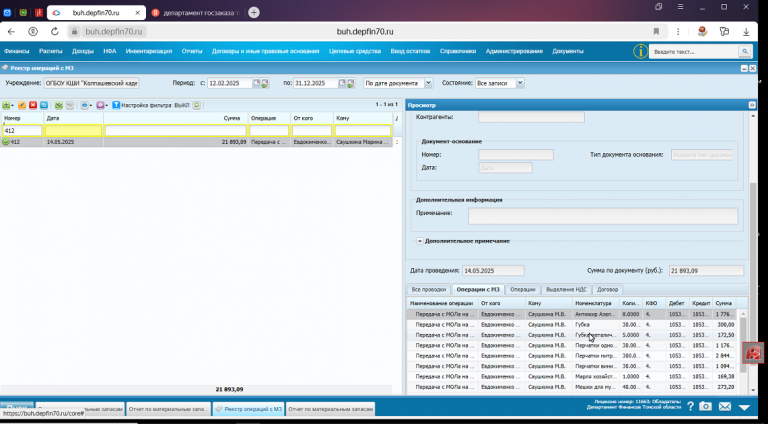Open dropdown arrow next to add icon
The image size is (768, 424).
point(12,106)
